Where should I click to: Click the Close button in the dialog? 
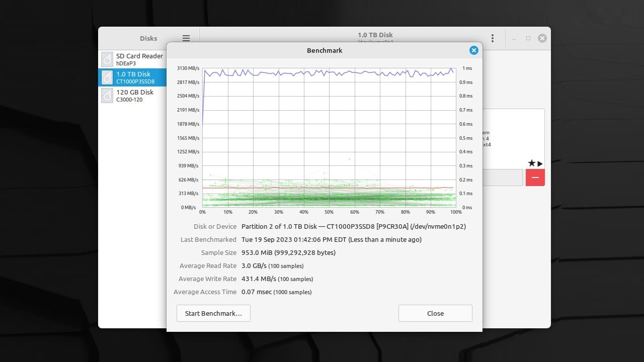[435, 313]
